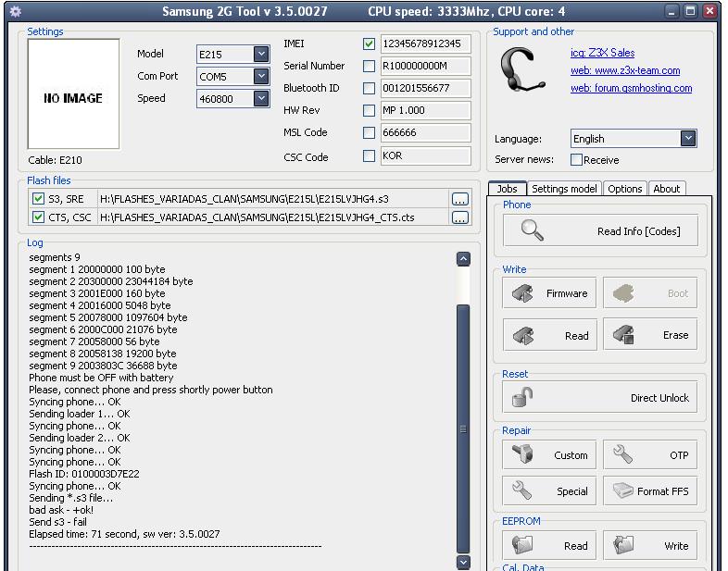Enable the CSC Code checkbox
The height and width of the screenshot is (571, 728).
[x=370, y=155]
